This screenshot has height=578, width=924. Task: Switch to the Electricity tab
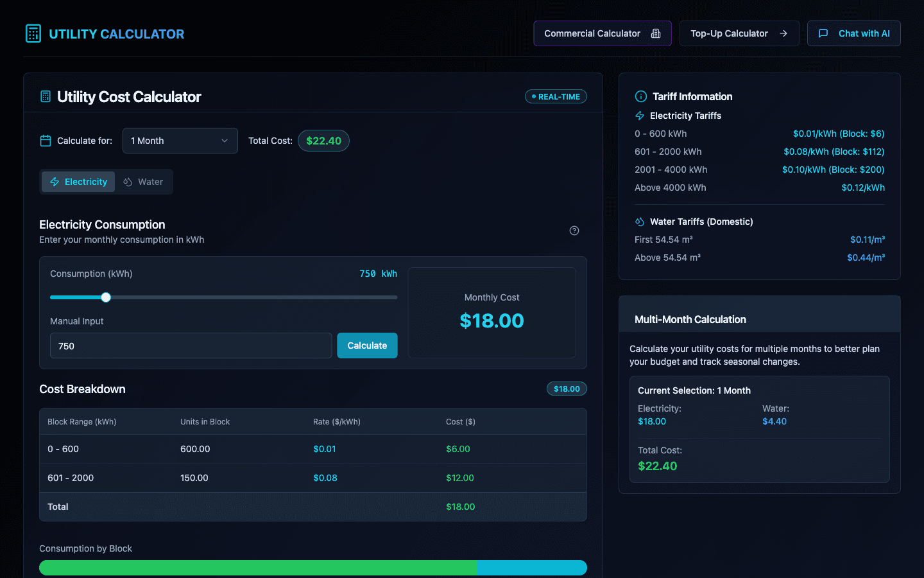(x=78, y=182)
